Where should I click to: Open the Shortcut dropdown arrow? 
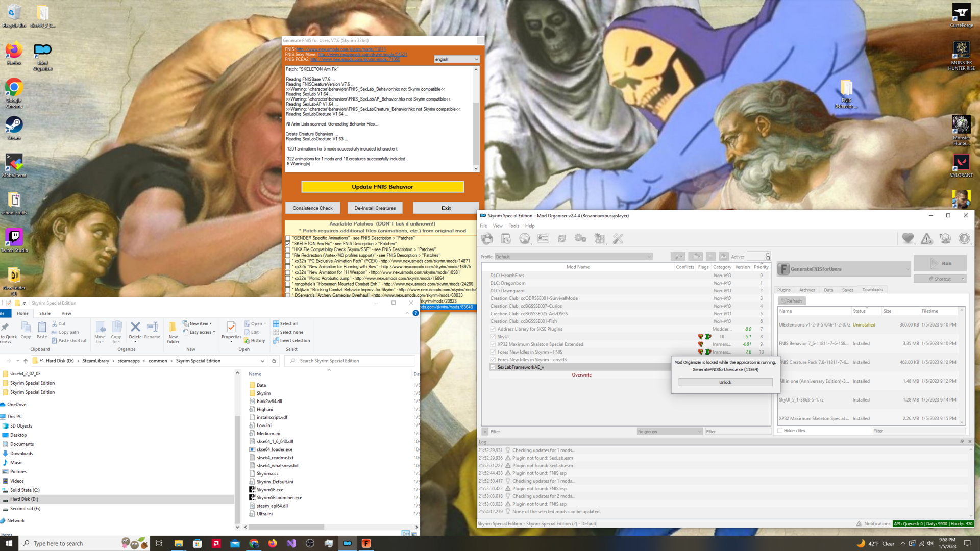pyautogui.click(x=963, y=279)
